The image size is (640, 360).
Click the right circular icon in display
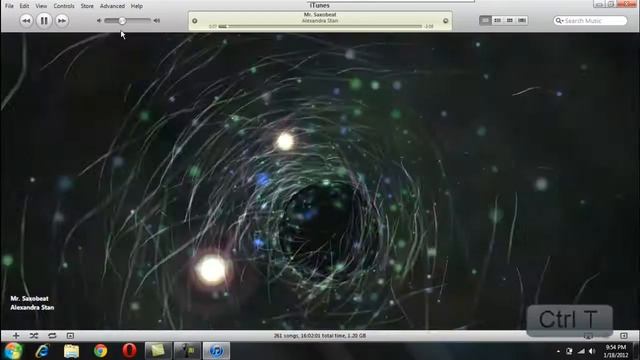(x=446, y=21)
